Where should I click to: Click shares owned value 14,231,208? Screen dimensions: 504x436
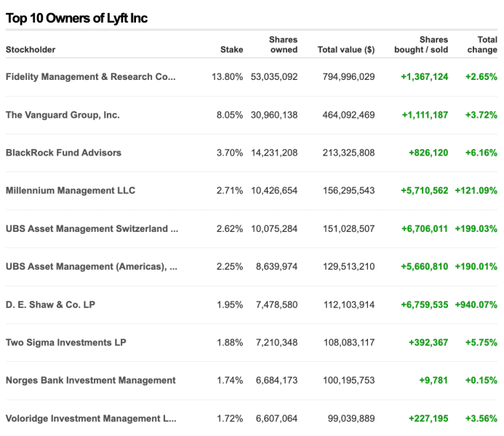click(274, 153)
